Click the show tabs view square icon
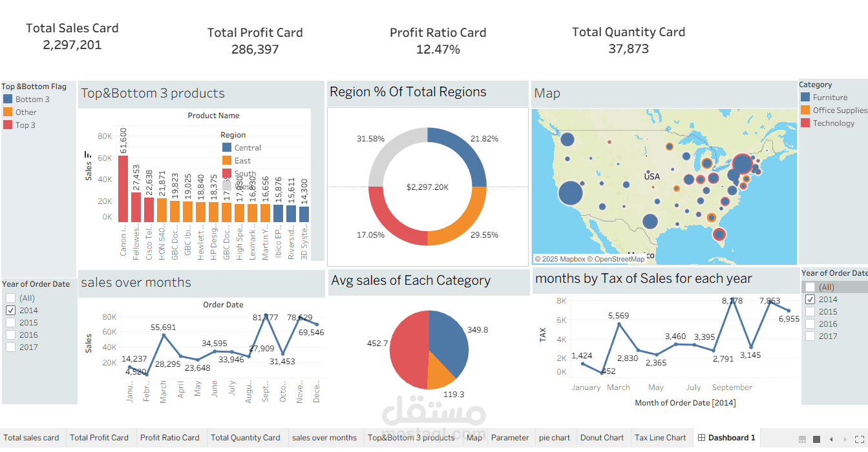The width and height of the screenshot is (868, 452). [x=816, y=439]
